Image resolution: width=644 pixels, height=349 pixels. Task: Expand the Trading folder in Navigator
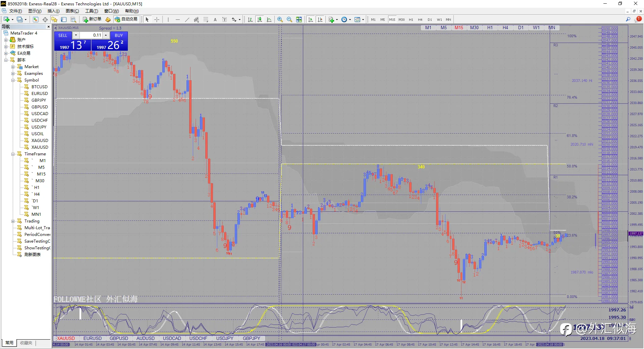click(x=13, y=221)
